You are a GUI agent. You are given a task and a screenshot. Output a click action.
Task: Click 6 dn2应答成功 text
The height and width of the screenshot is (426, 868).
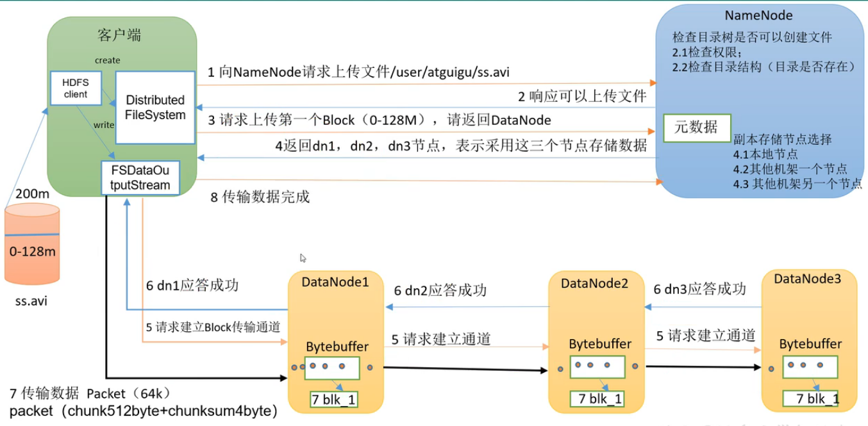point(440,290)
